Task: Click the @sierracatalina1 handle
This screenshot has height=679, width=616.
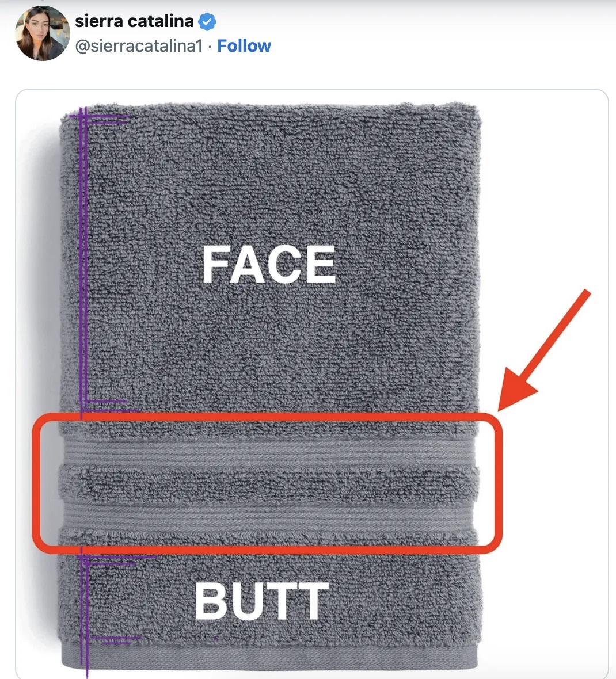Action: (139, 46)
